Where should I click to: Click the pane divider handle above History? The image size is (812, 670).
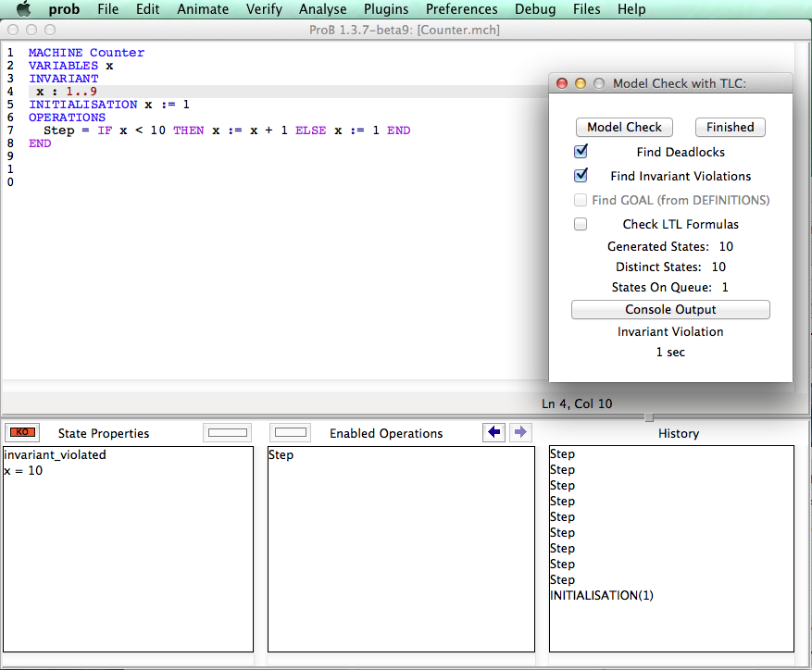648,417
